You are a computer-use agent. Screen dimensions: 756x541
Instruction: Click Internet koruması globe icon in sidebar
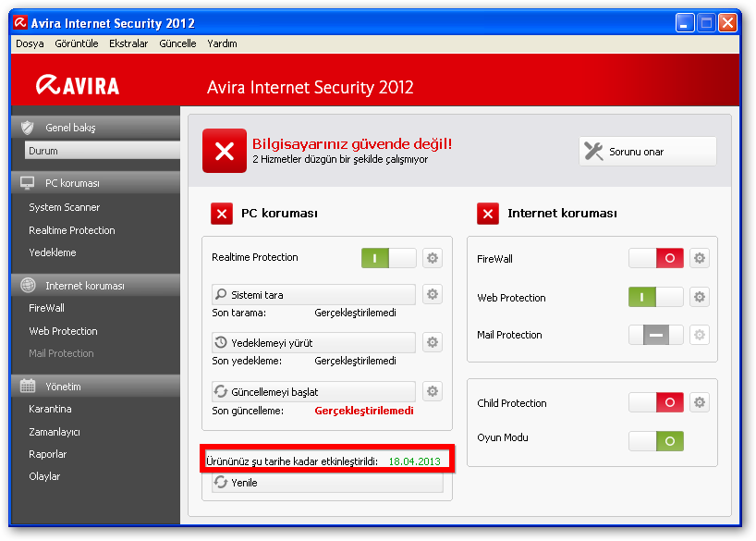(28, 285)
